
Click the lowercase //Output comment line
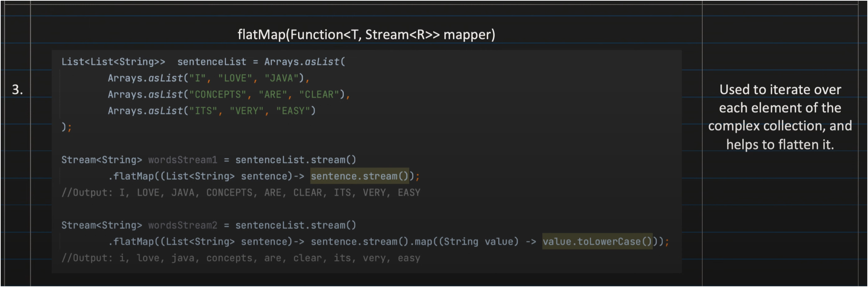pos(241,258)
